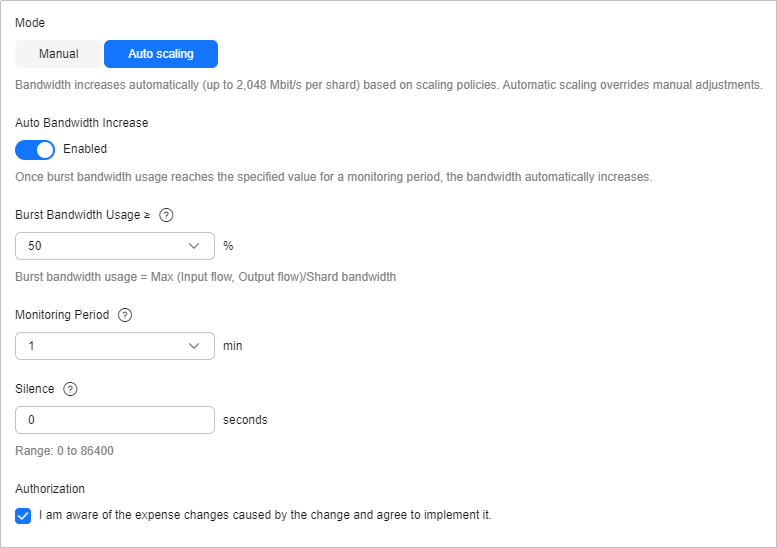Select the Auto scaling mode tab
Screen dimensions: 777x548
click(161, 54)
